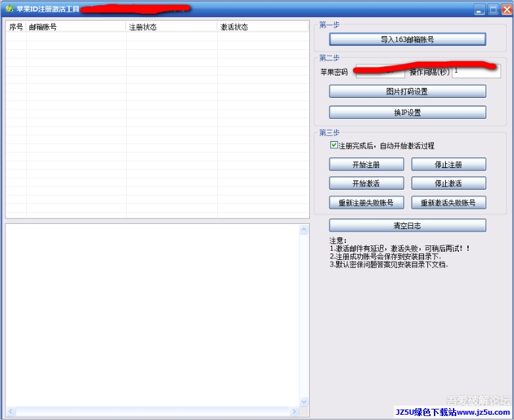Viewport: 514px width, 420px height.
Task: Minimize the 苹果ID注册激活工具 window
Action: [479, 9]
